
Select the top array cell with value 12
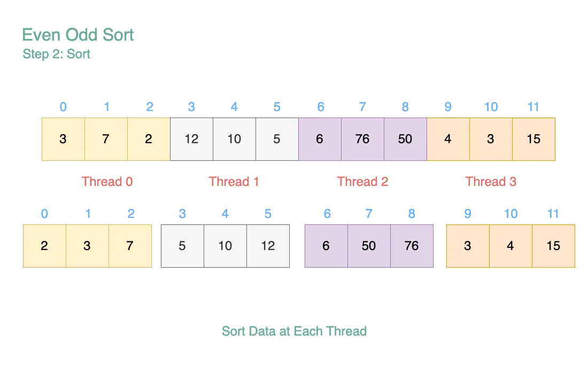(x=191, y=139)
